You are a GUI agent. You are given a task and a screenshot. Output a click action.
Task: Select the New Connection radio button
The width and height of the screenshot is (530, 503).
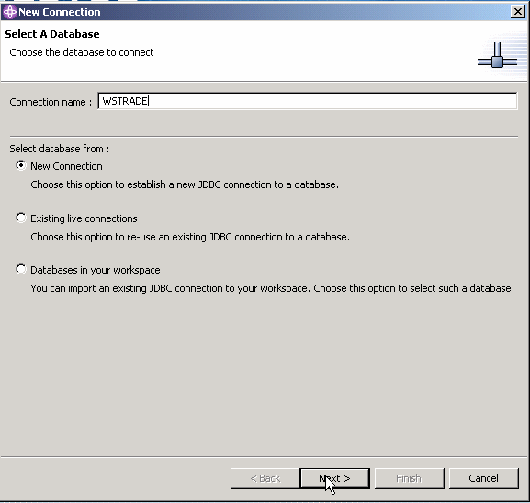tap(21, 166)
